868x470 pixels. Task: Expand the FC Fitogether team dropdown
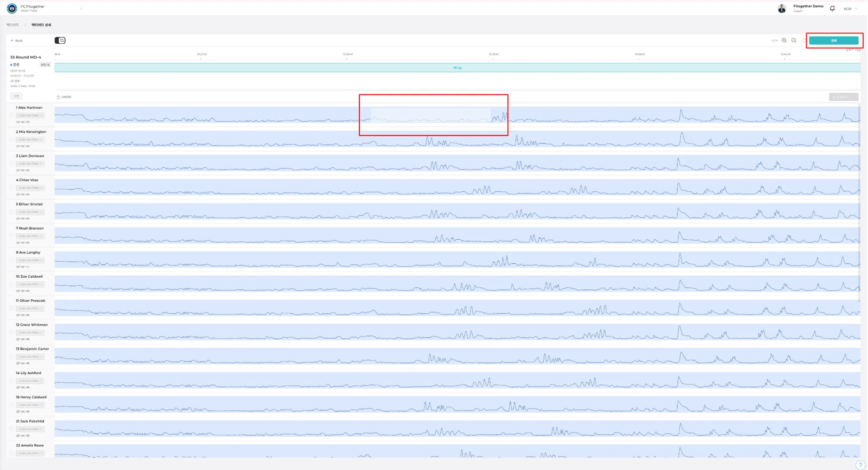(x=81, y=8)
